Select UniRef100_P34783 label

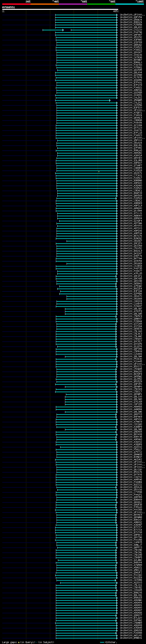[x=131, y=65]
